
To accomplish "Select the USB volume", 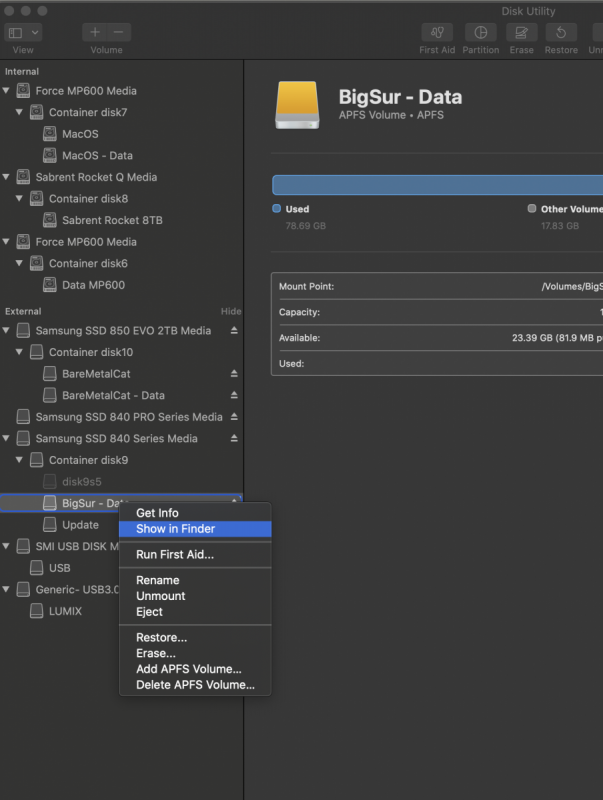I will [60, 568].
